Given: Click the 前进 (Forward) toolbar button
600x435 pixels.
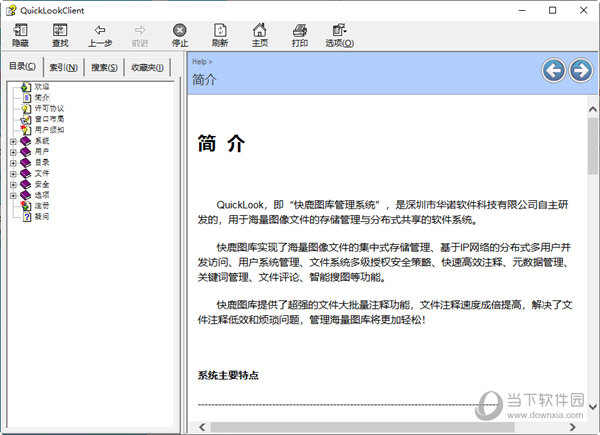Looking at the screenshot, I should click(x=140, y=35).
